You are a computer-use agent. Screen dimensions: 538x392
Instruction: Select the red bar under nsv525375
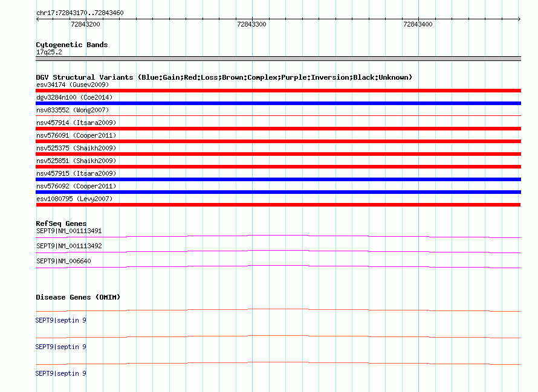click(x=278, y=154)
